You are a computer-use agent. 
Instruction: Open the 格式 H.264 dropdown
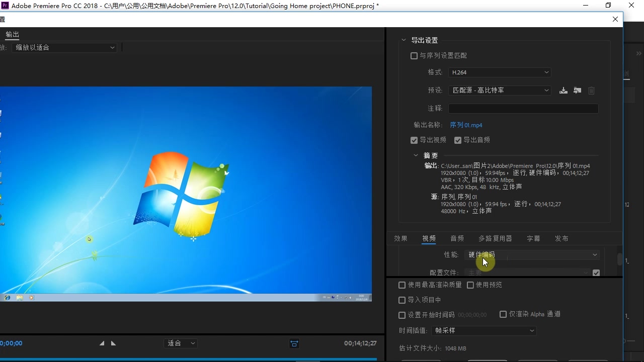click(500, 72)
